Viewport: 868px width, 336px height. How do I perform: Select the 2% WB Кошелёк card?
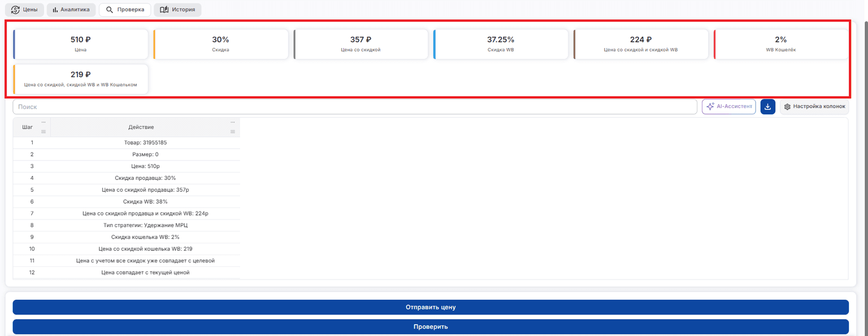coord(781,45)
